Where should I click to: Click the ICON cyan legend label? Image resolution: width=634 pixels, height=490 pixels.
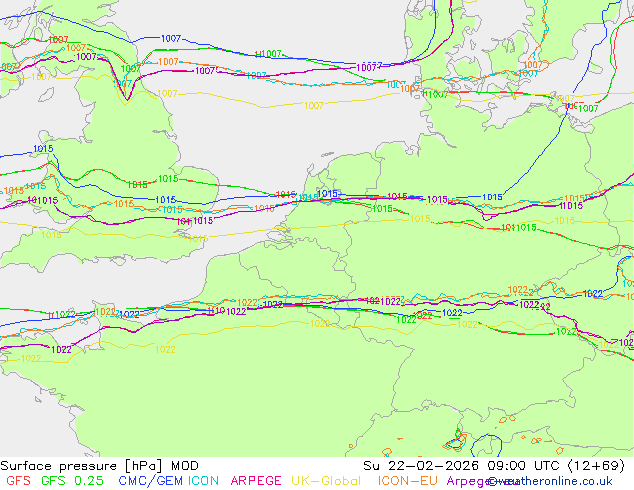click(x=203, y=481)
